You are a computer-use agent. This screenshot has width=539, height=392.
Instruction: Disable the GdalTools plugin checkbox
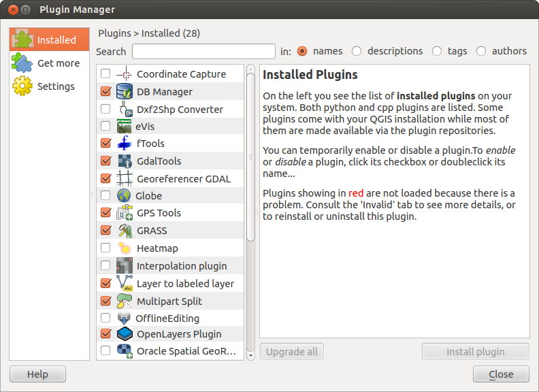[x=105, y=161]
